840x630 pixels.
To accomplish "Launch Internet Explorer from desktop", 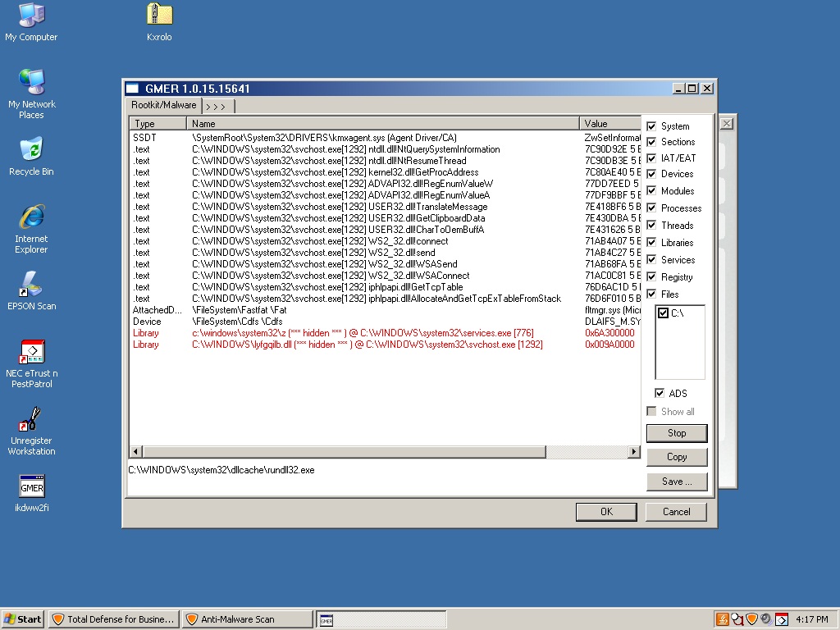I will click(31, 218).
